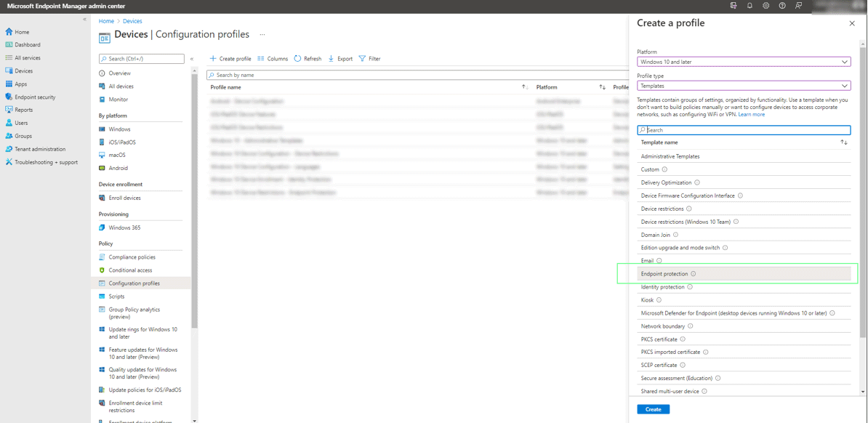Click the help question mark icon
This screenshot has width=868, height=423.
point(782,6)
